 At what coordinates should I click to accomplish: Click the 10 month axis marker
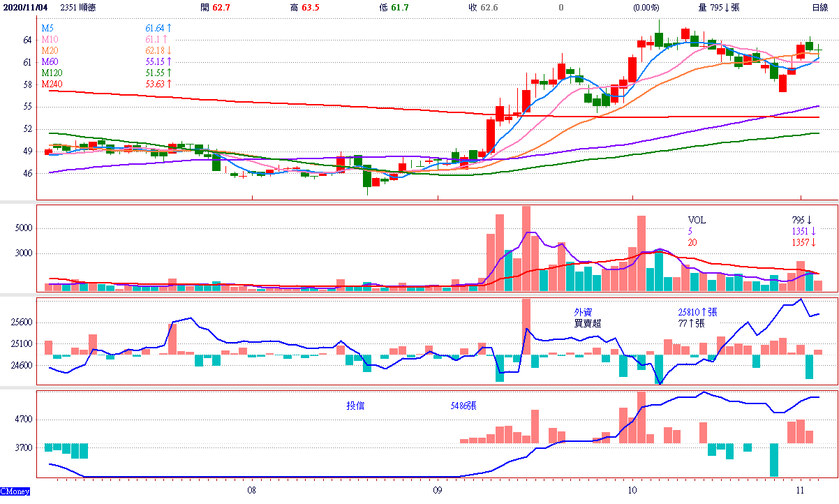(632, 491)
